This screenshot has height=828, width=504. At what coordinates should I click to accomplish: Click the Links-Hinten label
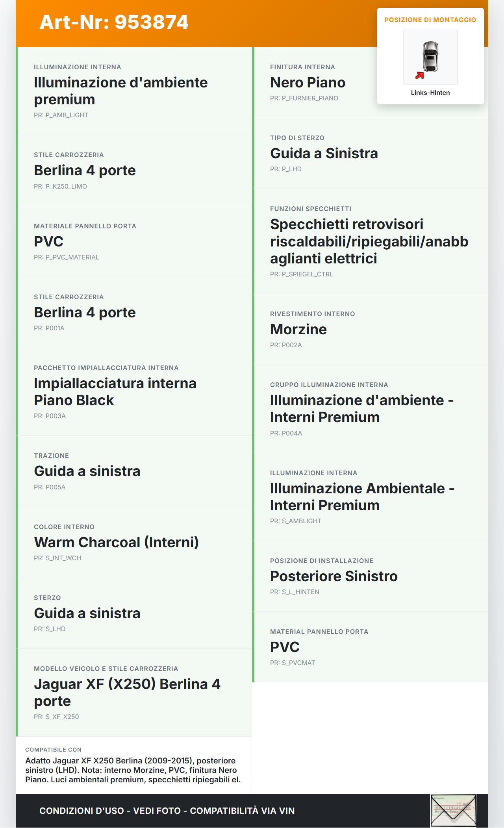[x=430, y=93]
